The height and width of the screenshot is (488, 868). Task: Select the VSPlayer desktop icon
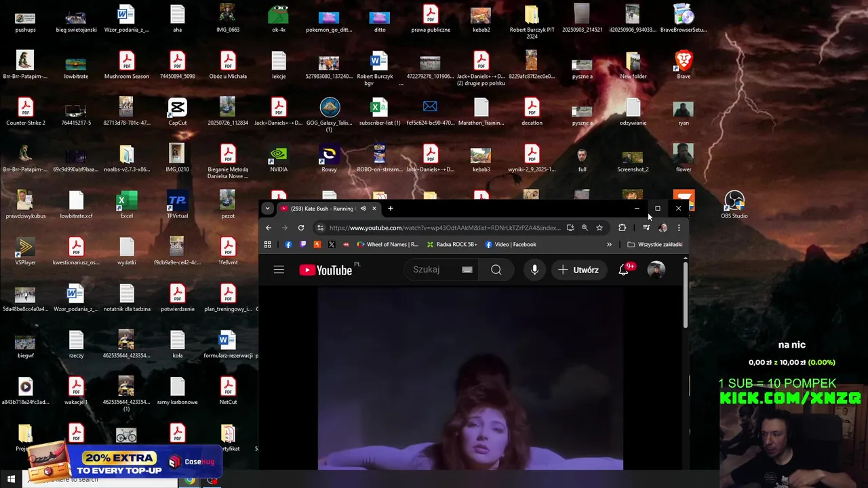[x=25, y=252]
